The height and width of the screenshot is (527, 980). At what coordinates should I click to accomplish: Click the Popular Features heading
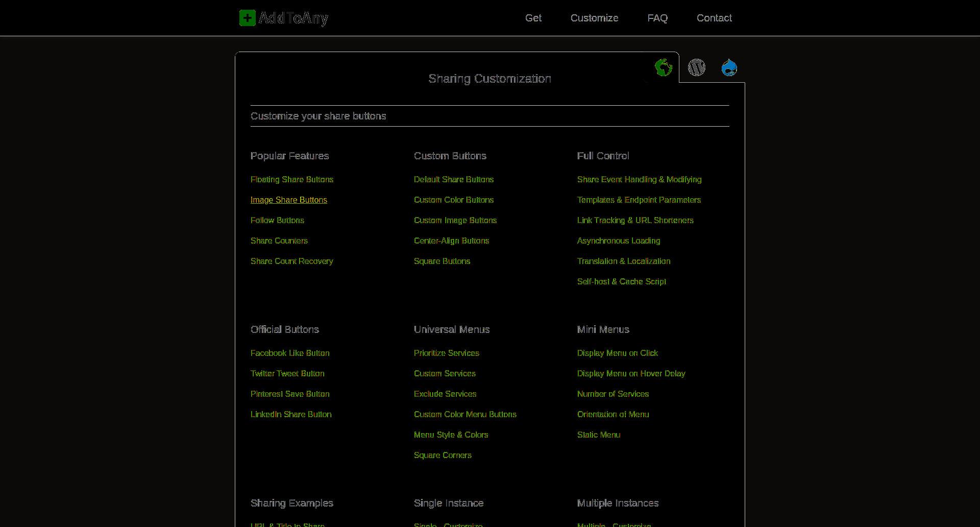(x=290, y=156)
